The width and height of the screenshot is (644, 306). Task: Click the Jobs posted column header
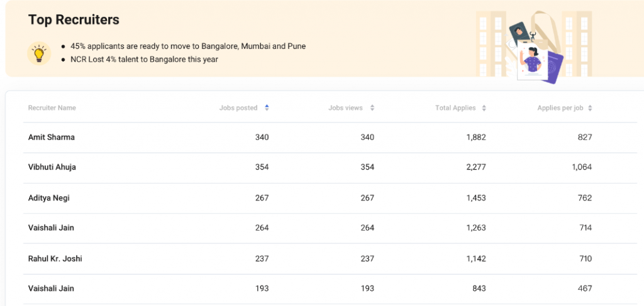coord(238,108)
